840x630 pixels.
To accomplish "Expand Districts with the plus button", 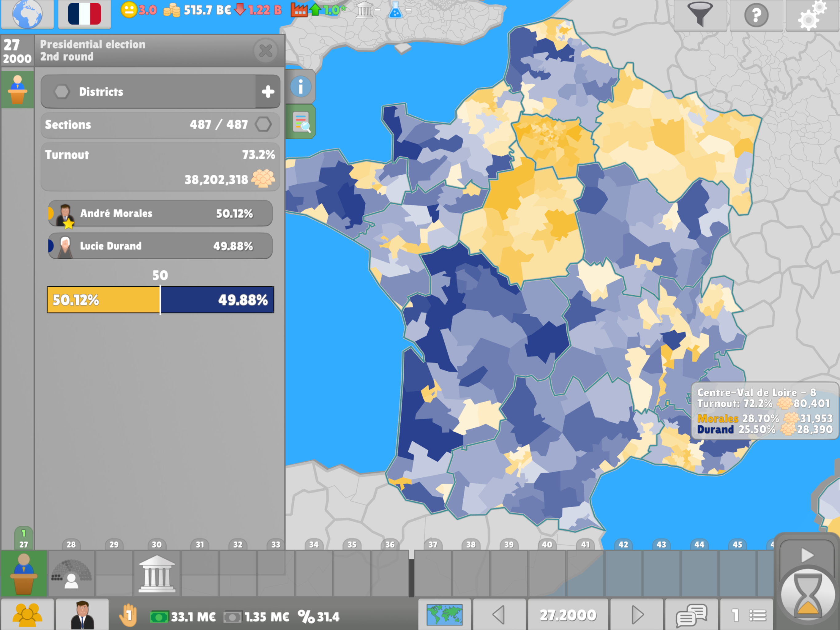I will pos(268,92).
